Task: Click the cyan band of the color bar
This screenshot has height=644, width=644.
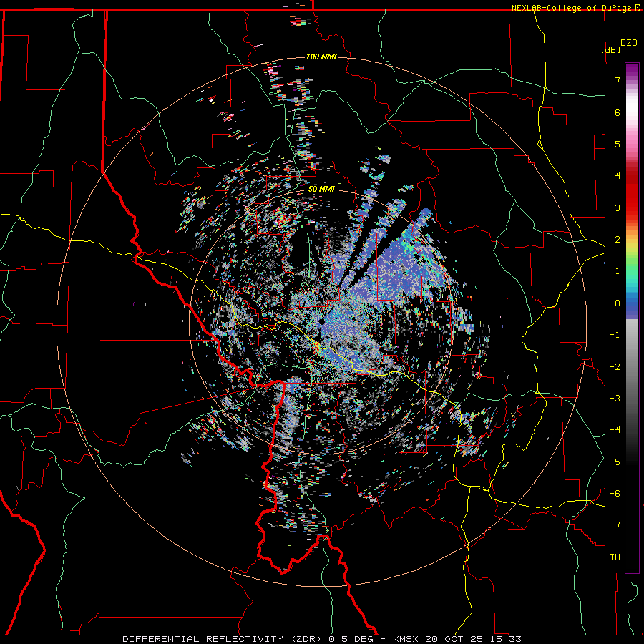Action: (x=632, y=283)
